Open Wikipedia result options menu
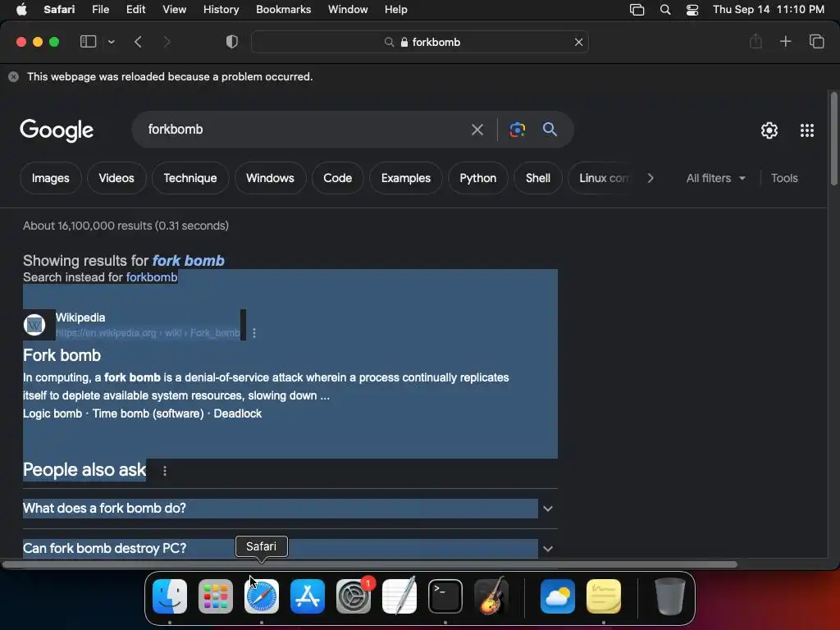This screenshot has width=840, height=630. tap(254, 333)
